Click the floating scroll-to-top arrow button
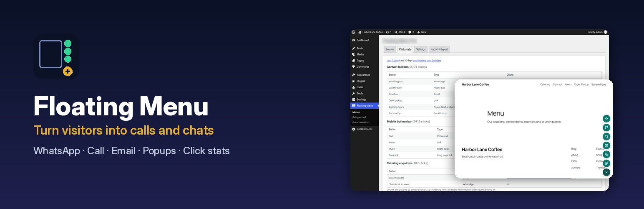The image size is (644, 209). [606, 119]
